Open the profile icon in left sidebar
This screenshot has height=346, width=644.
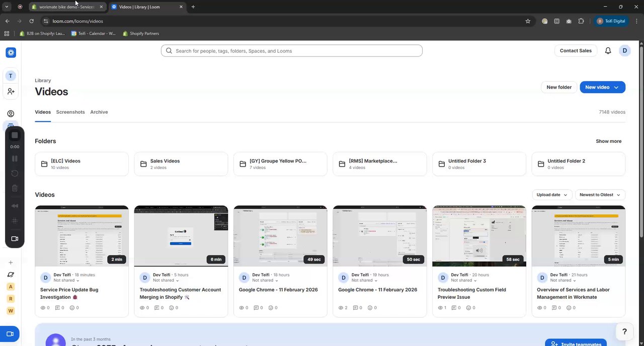(11, 114)
